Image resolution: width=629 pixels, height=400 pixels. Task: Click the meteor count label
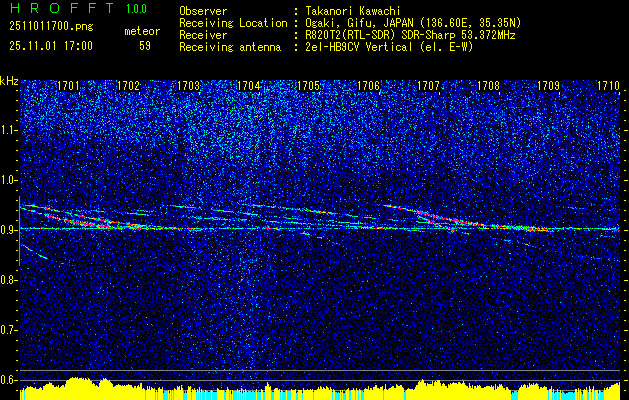tap(142, 31)
